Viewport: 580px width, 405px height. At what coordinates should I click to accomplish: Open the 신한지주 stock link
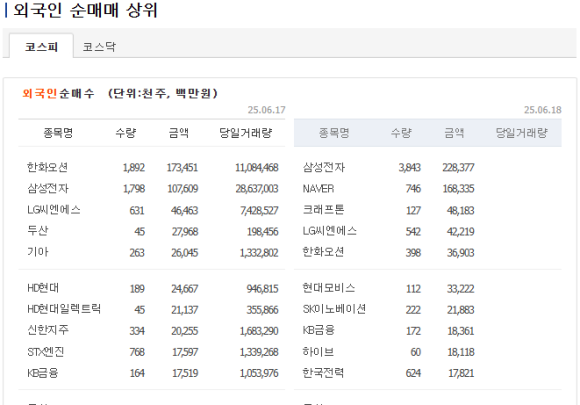pyautogui.click(x=48, y=330)
